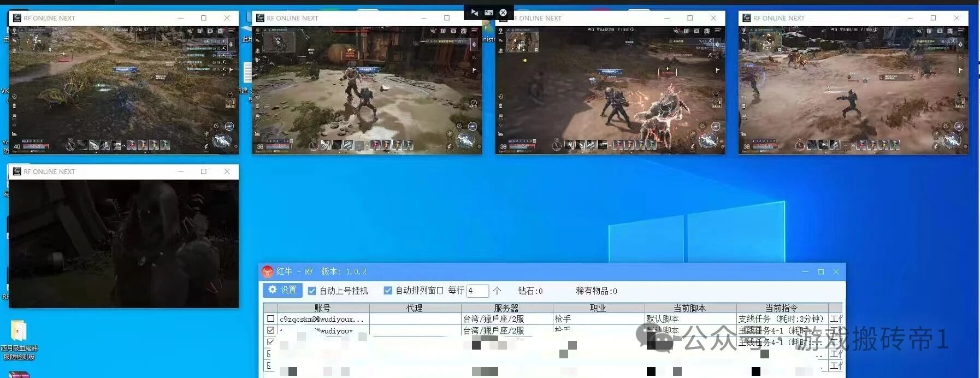Image resolution: width=980 pixels, height=378 pixels.
Task: Click white flag icon in third game window
Action: (717, 70)
